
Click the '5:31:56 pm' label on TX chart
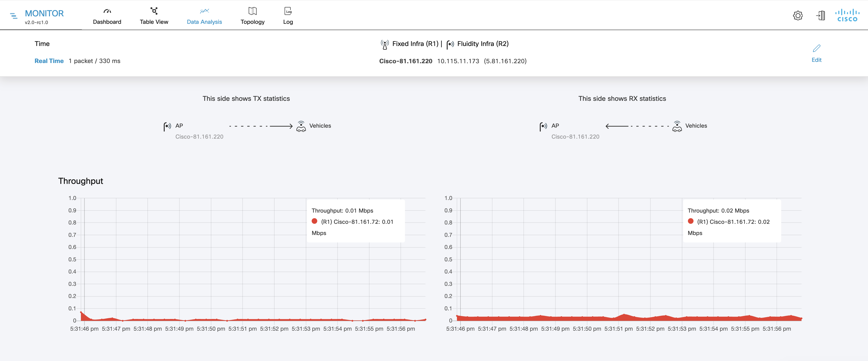click(401, 329)
